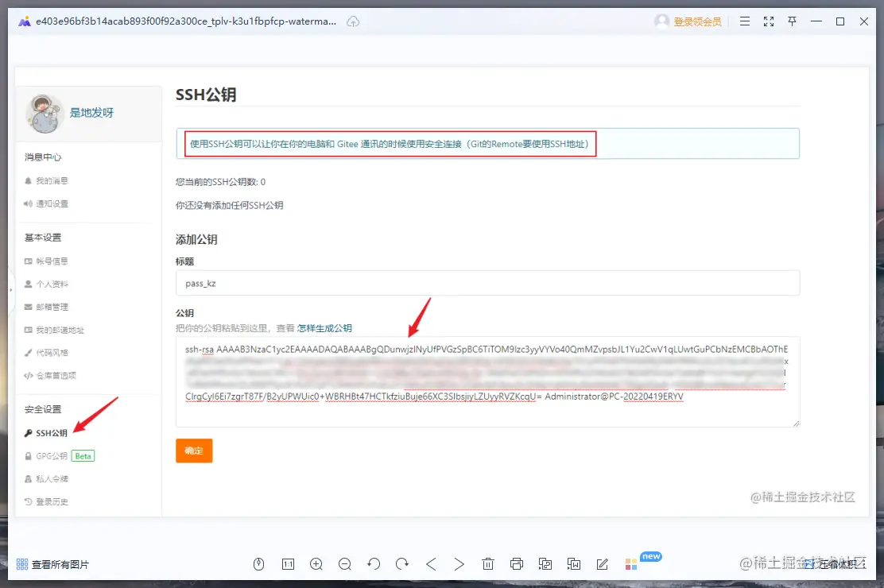The height and width of the screenshot is (588, 884).
Task: Click the viewer app logo in title bar
Action: point(24,21)
